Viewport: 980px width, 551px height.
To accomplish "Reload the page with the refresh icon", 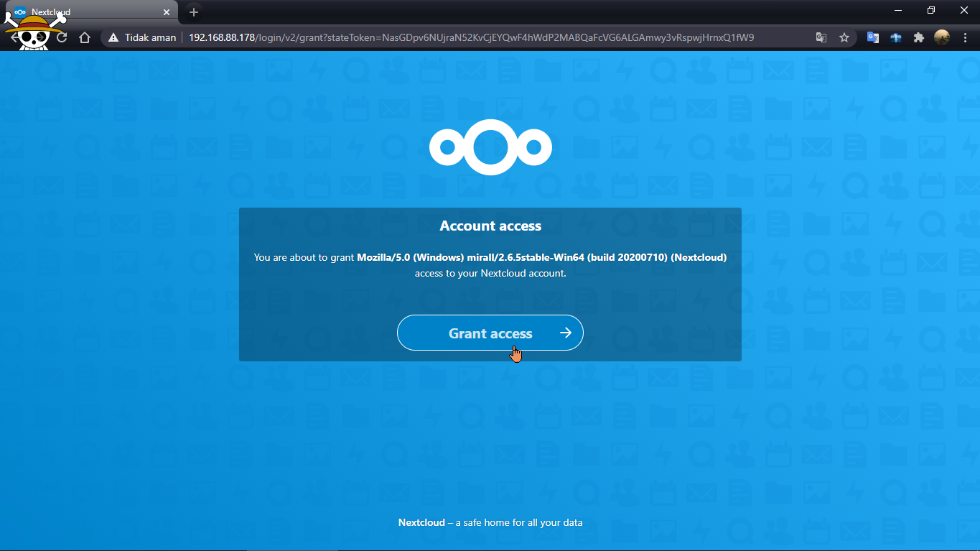I will [x=62, y=37].
